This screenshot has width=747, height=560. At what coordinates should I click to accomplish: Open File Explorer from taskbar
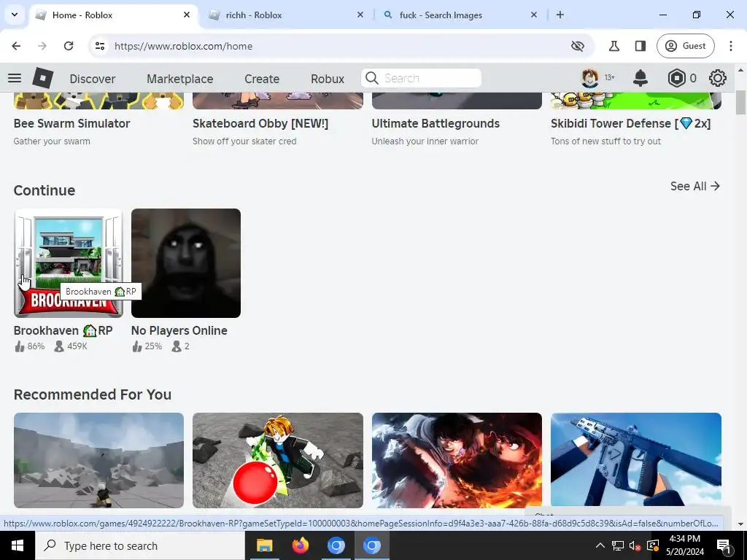pyautogui.click(x=264, y=545)
